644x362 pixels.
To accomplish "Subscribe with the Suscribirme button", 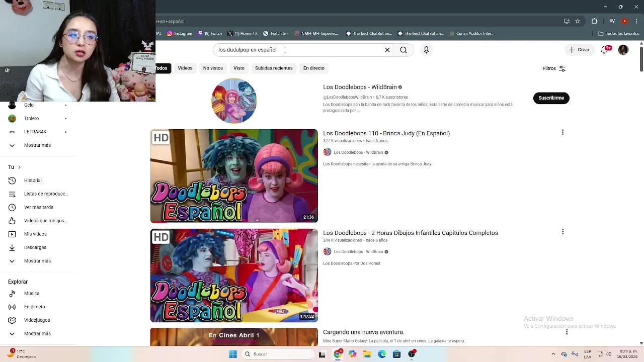I will [x=551, y=98].
